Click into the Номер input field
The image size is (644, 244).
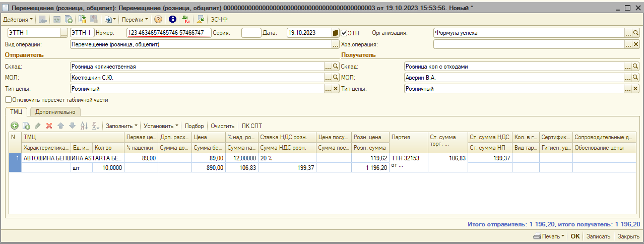pyautogui.click(x=169, y=33)
